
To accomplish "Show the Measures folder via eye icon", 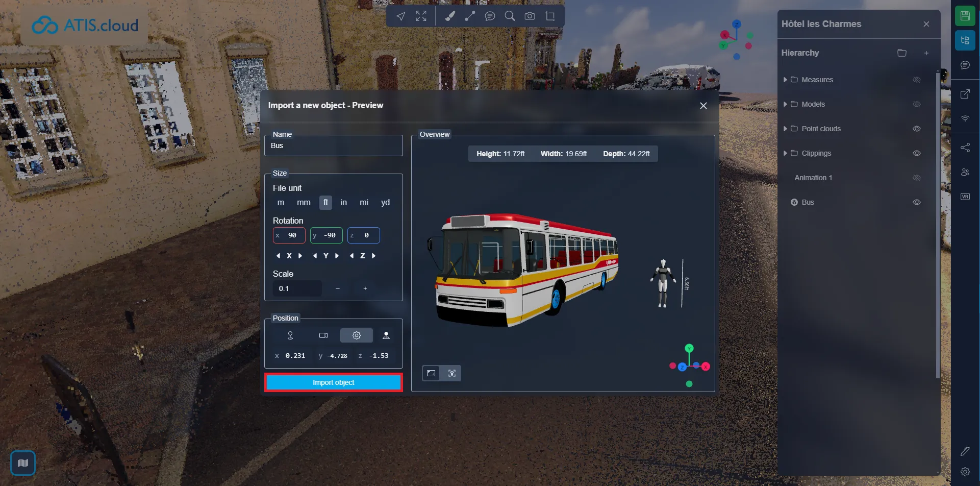I will (x=916, y=80).
